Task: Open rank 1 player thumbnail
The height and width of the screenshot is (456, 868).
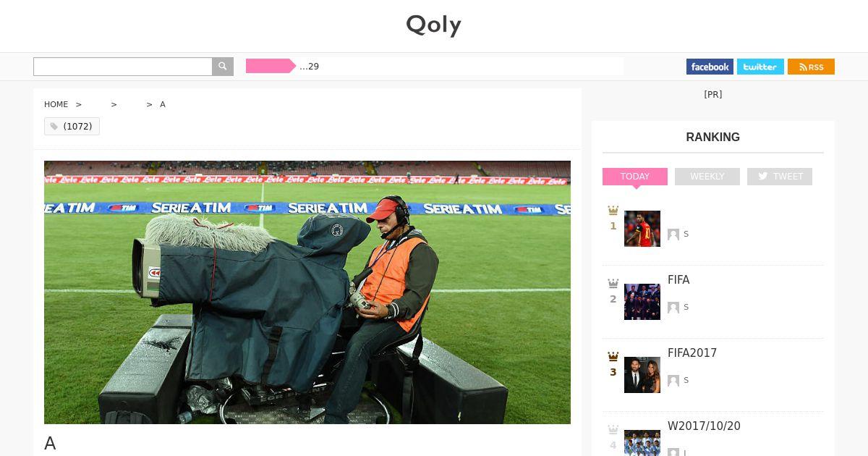Action: 642,229
